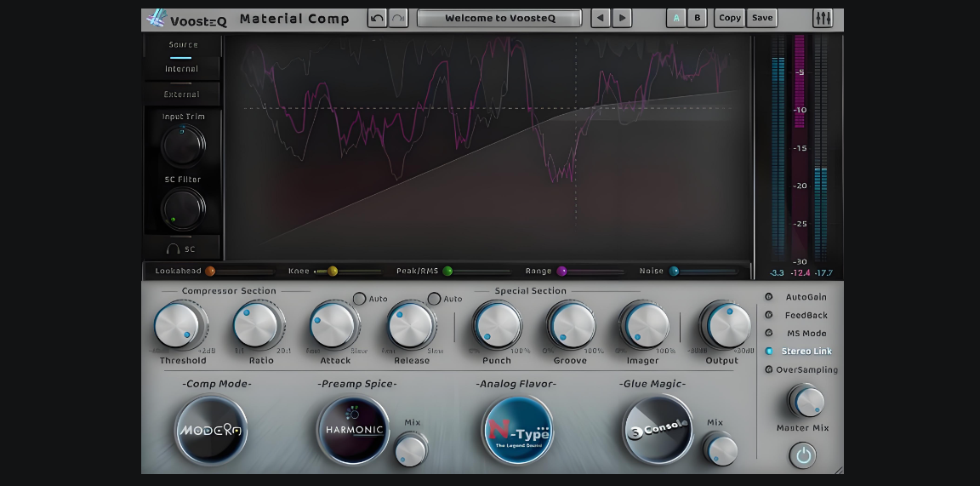The width and height of the screenshot is (980, 486).
Task: Select the A state button
Action: 675,18
